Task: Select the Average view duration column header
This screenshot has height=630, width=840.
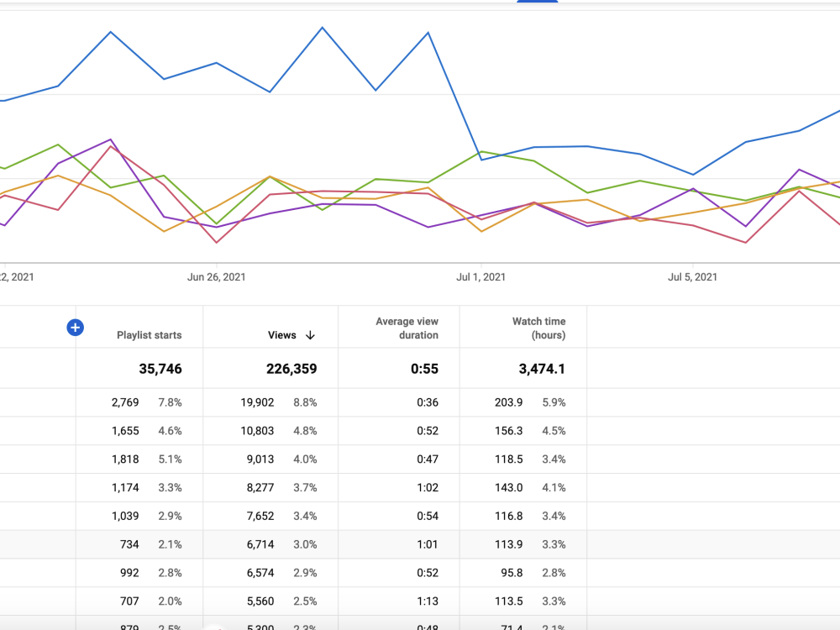Action: click(407, 328)
